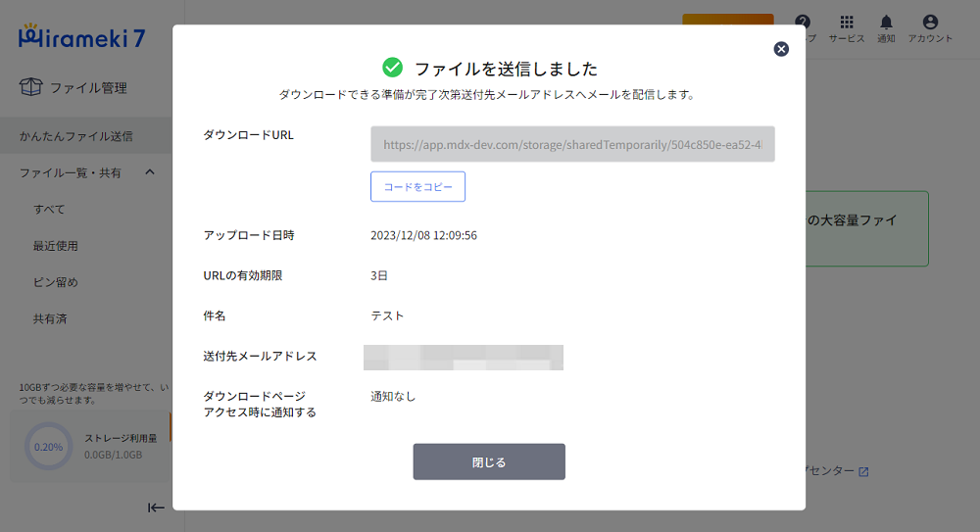
Task: Click the orange button in header
Action: [728, 20]
